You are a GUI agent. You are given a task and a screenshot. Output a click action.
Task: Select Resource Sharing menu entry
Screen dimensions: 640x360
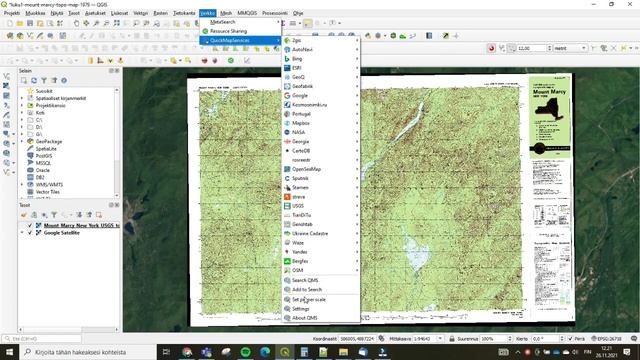pyautogui.click(x=240, y=31)
